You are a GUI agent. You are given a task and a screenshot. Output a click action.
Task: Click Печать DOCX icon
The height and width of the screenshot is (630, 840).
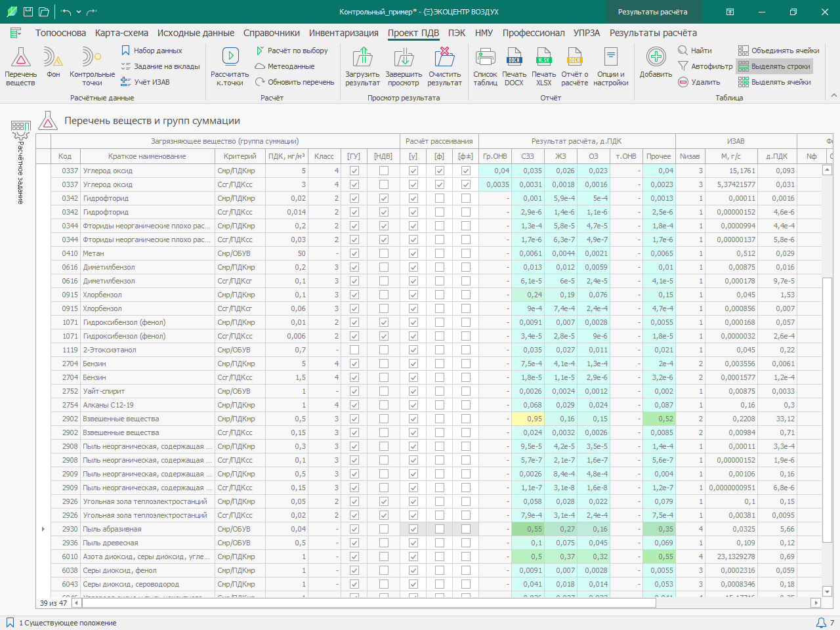pos(514,58)
